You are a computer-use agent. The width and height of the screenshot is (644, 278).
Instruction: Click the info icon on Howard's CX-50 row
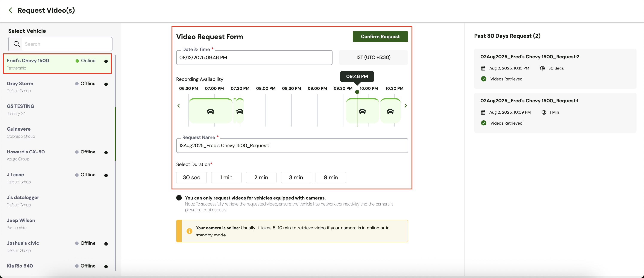tap(106, 153)
